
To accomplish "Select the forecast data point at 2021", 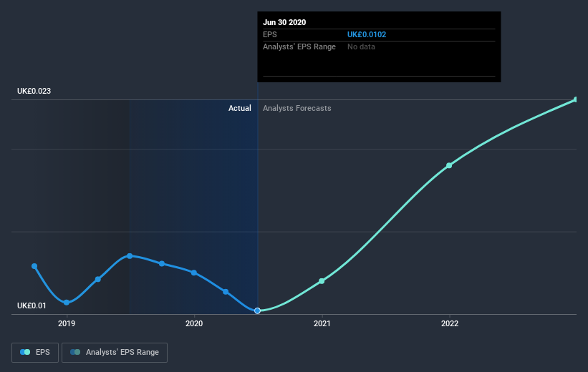I will pyautogui.click(x=322, y=281).
